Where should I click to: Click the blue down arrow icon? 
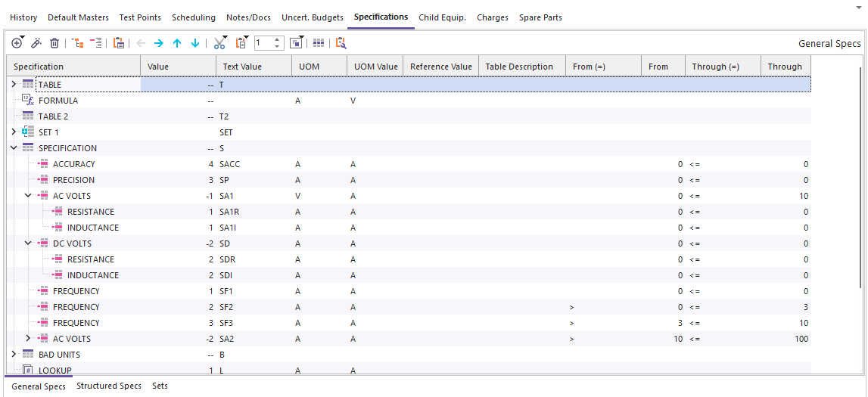click(195, 44)
